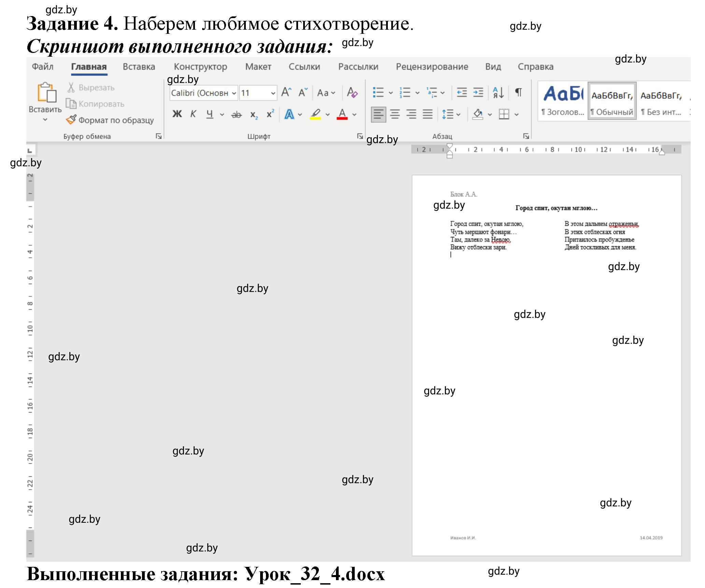Align text left
This screenshot has width=705, height=588.
pos(378,114)
